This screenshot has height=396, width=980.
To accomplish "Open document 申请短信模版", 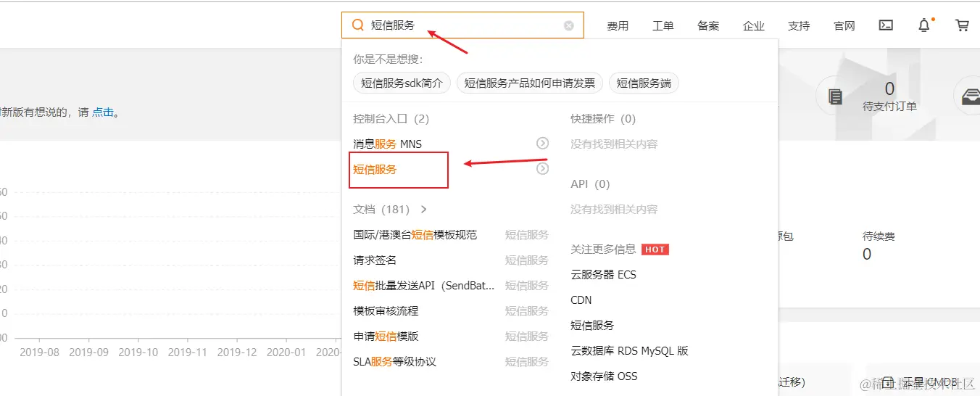I will (x=386, y=337).
